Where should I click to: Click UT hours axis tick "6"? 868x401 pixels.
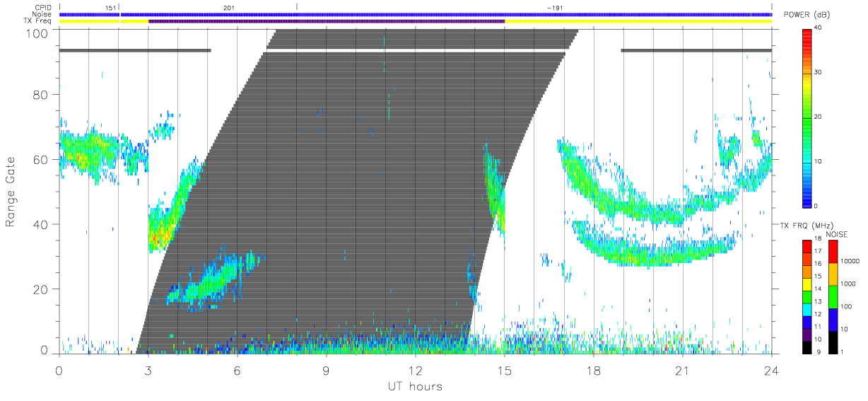coord(237,370)
